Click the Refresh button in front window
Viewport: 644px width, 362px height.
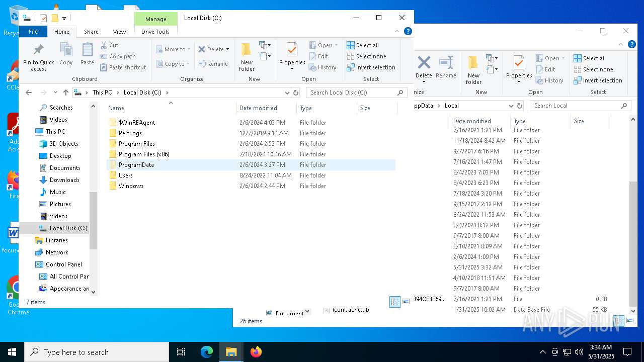click(x=296, y=93)
